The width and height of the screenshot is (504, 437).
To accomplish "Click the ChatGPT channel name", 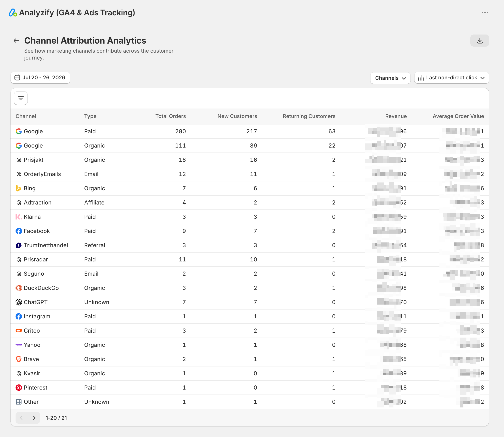I will 36,302.
